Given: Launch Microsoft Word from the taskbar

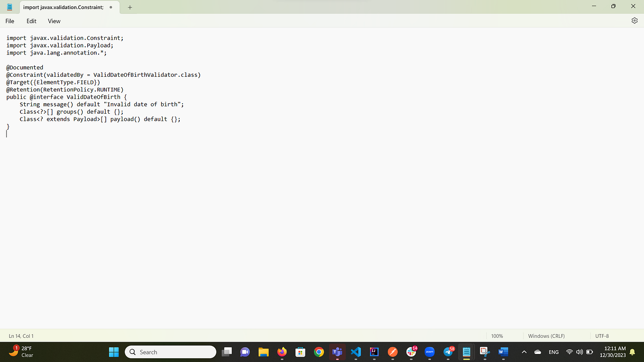Looking at the screenshot, I should (x=503, y=352).
